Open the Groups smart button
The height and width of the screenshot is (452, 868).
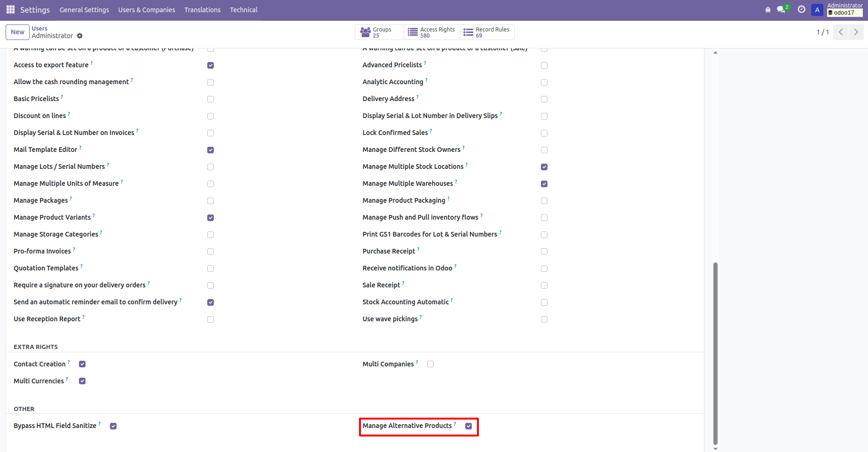pos(378,32)
